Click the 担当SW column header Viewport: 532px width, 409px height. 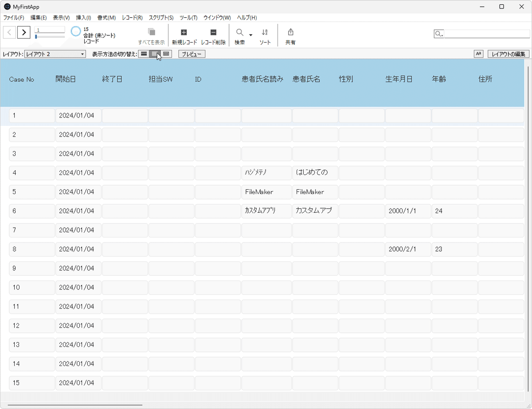pos(160,79)
